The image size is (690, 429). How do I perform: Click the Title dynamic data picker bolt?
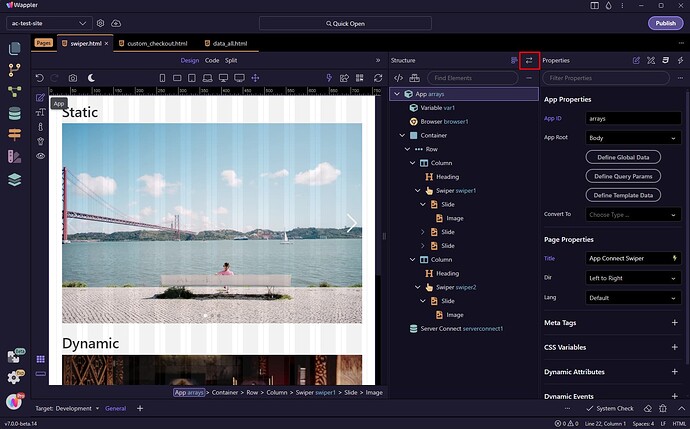click(x=674, y=258)
